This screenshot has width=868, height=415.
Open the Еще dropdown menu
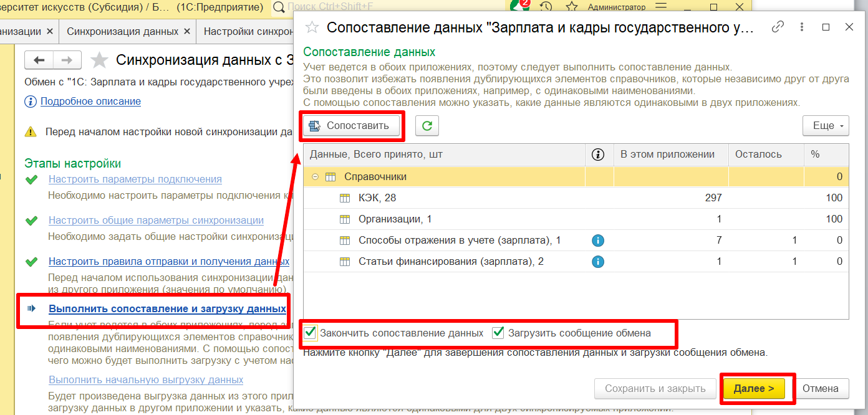(826, 126)
